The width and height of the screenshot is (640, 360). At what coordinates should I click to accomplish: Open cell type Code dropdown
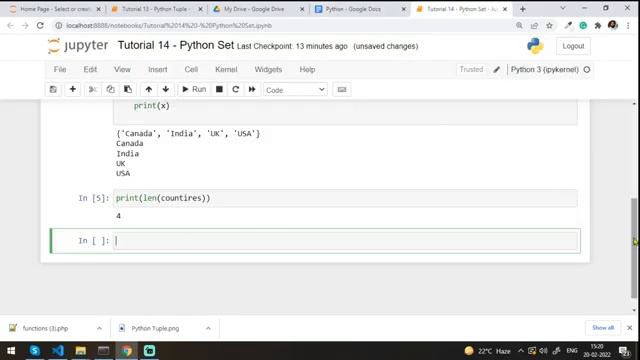pyautogui.click(x=296, y=90)
